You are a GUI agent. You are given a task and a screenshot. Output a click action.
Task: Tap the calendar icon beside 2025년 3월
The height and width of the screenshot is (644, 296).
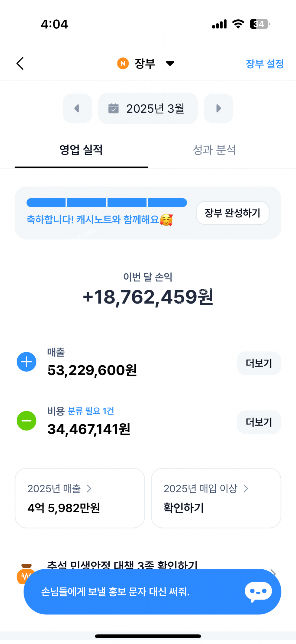coord(114,108)
